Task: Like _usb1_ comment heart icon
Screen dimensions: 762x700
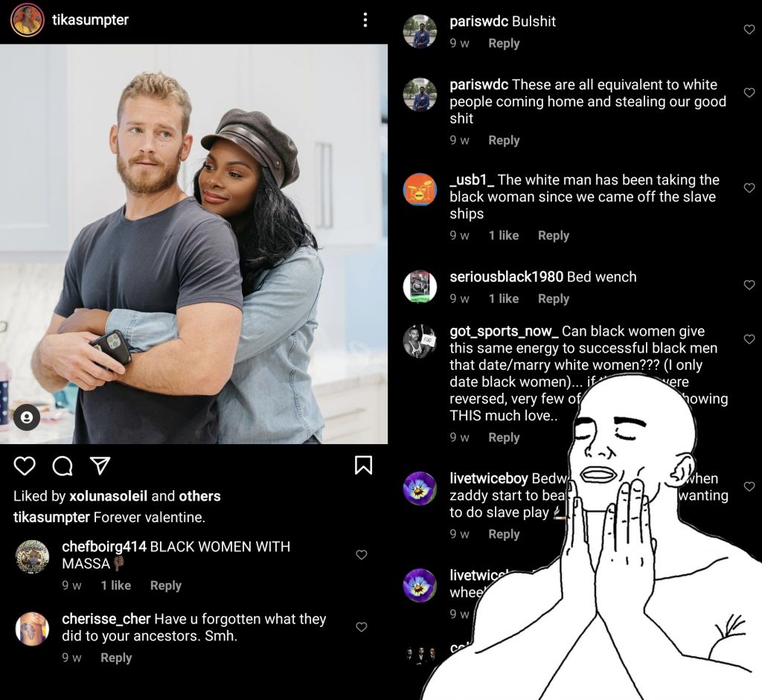Action: point(749,188)
